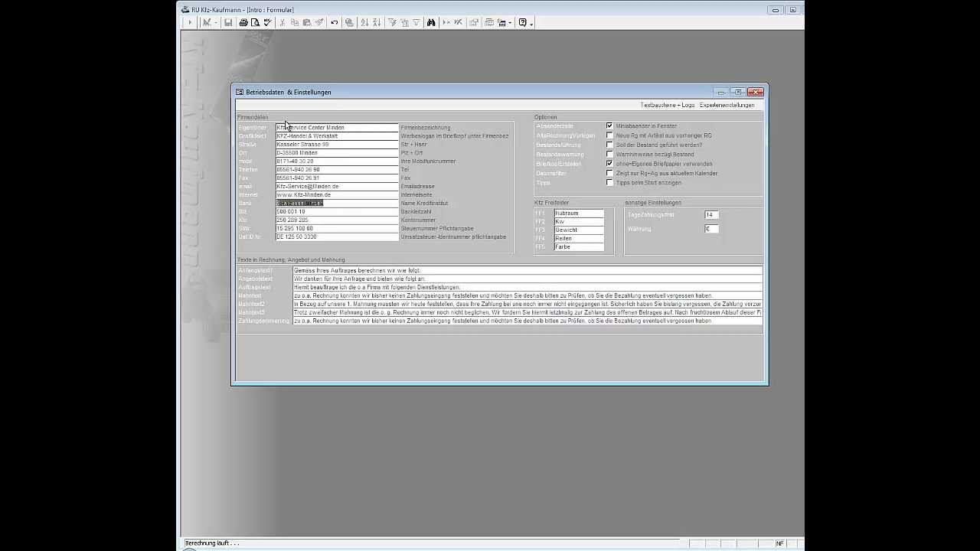The width and height of the screenshot is (980, 551).
Task: Uncheck Miniabsender in Fenster checkbox
Action: point(609,126)
